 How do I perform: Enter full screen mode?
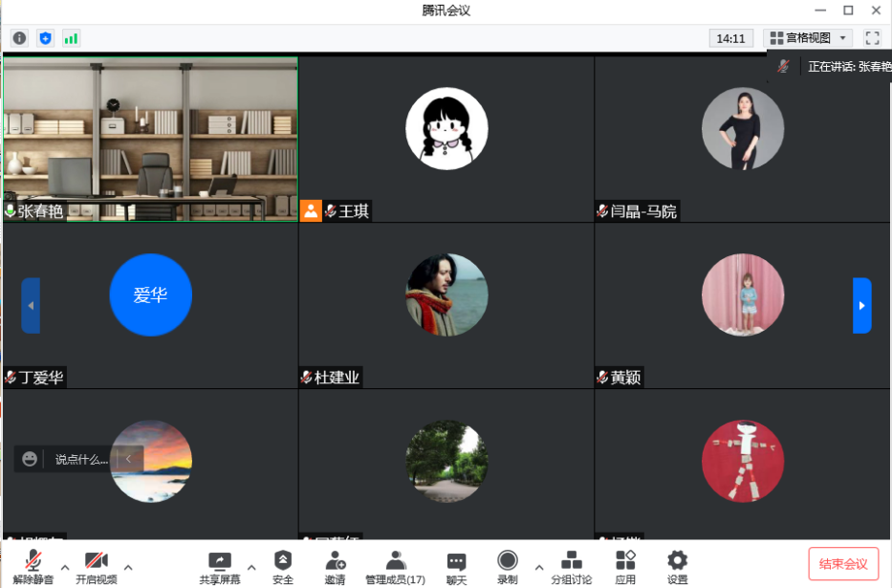coord(871,38)
